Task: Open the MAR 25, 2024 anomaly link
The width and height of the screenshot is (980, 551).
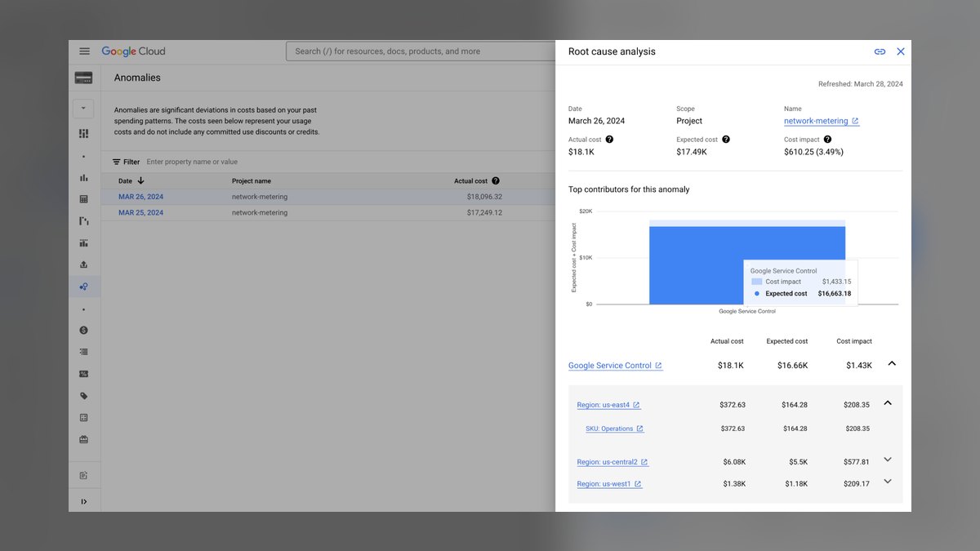Action: tap(140, 212)
